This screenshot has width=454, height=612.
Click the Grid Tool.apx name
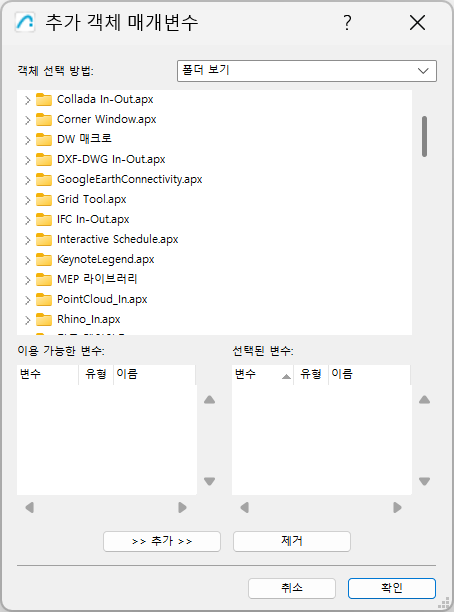[x=92, y=199]
